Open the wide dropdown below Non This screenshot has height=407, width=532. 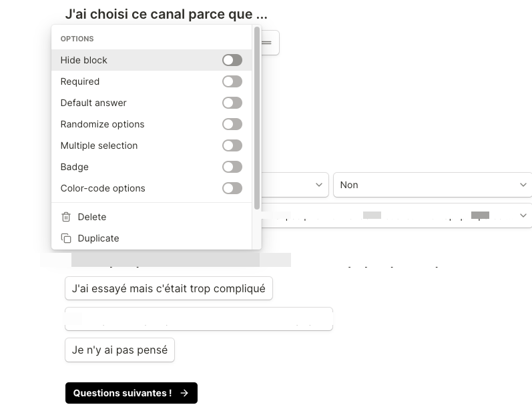click(x=396, y=216)
